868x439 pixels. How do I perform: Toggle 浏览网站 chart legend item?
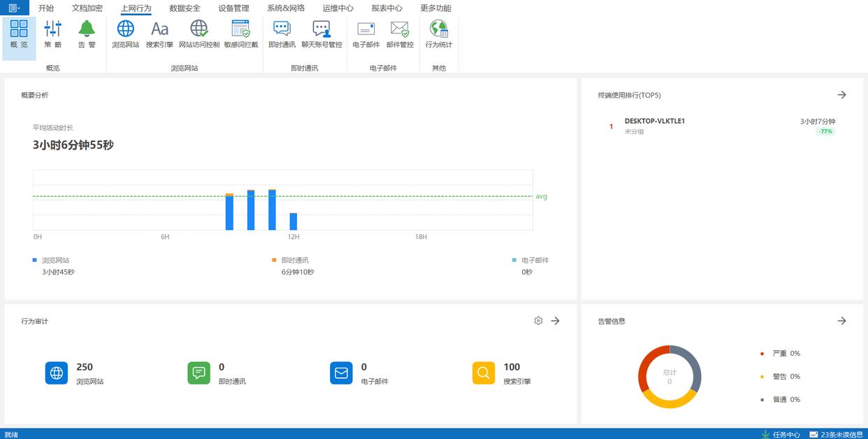[x=55, y=260]
